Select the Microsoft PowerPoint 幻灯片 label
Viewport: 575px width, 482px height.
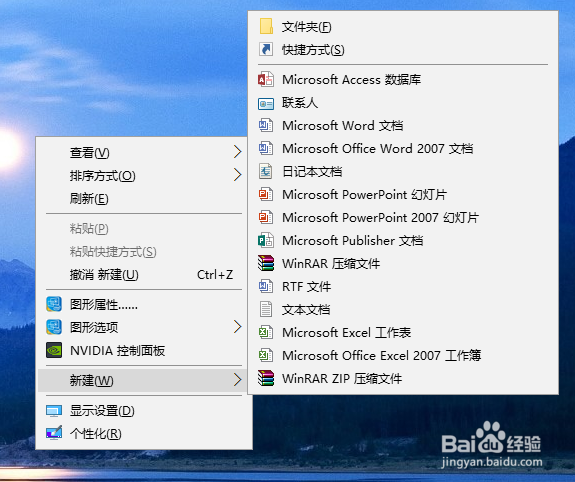[364, 195]
